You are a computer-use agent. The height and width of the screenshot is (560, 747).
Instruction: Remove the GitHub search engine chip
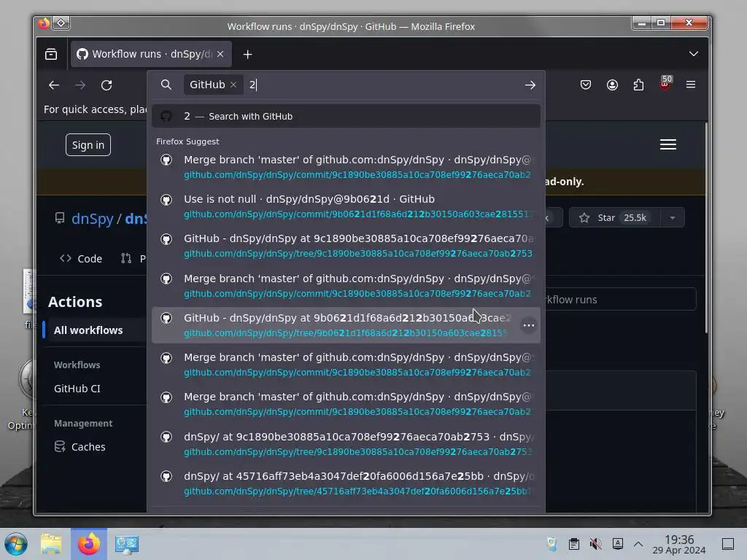[x=233, y=85]
